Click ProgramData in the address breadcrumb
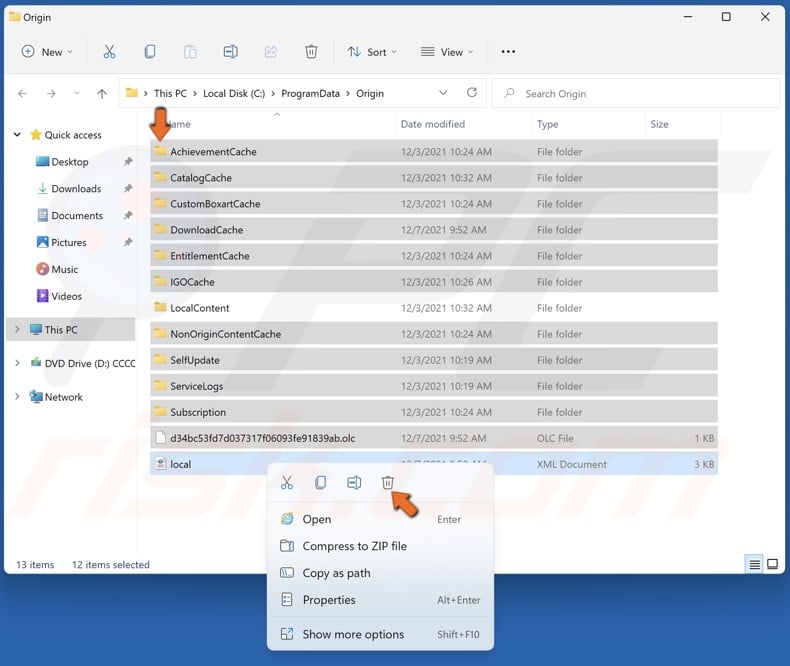The width and height of the screenshot is (790, 666). 310,93
